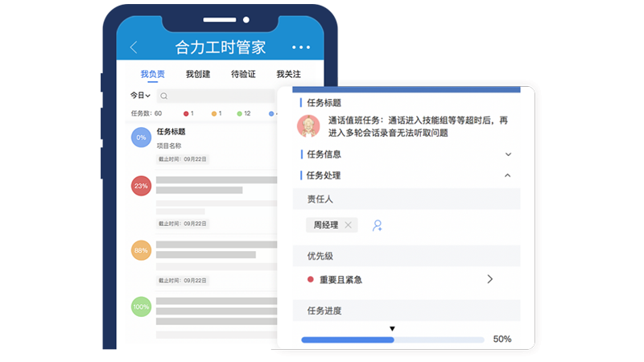This screenshot has height=362, width=644.
Task: Click the 0% progress circle
Action: tap(141, 138)
